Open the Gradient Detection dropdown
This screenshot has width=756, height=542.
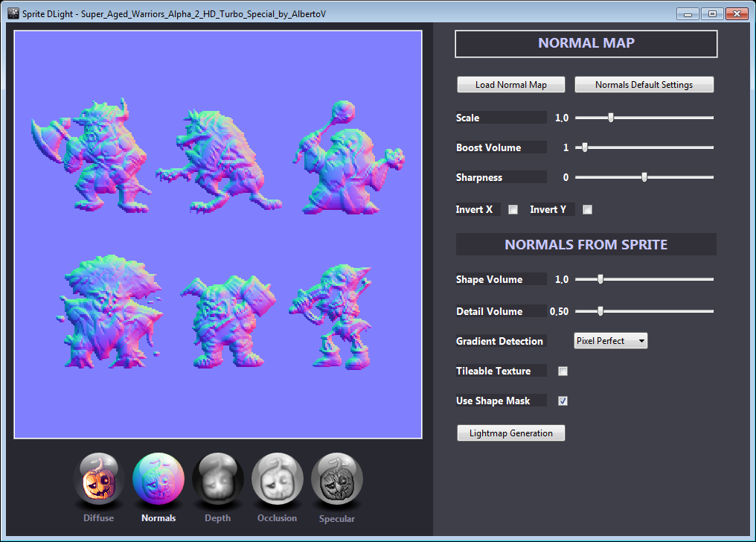click(x=610, y=340)
